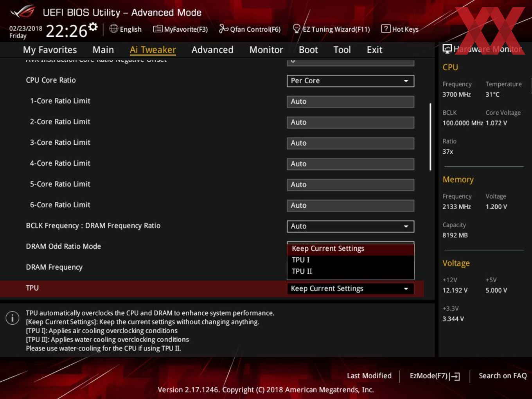Open the Monitor tab
Screen dimensions: 532x399
pos(266,50)
